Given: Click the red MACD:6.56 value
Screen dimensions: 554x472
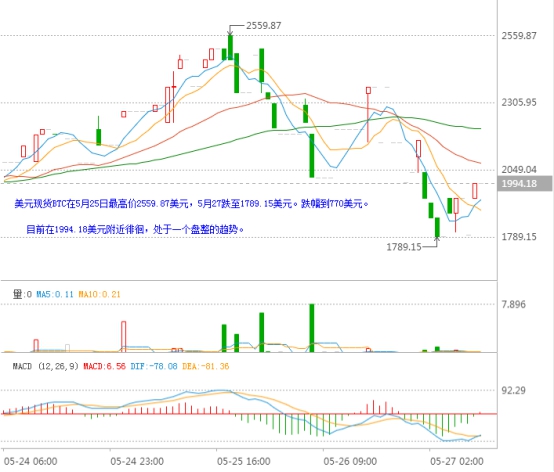Looking at the screenshot, I should tap(104, 366).
